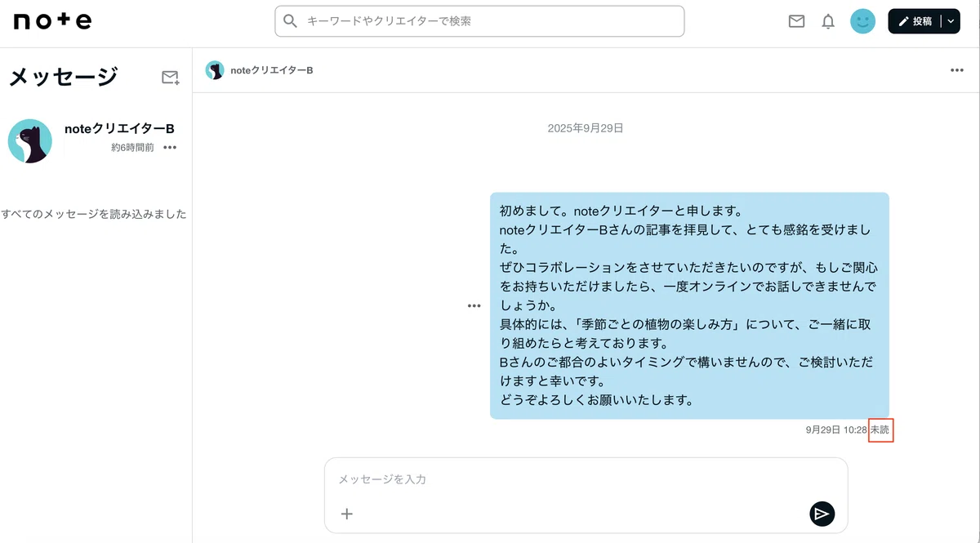Click the メッセージを入力 text field
The width and height of the screenshot is (980, 543).
pos(586,479)
